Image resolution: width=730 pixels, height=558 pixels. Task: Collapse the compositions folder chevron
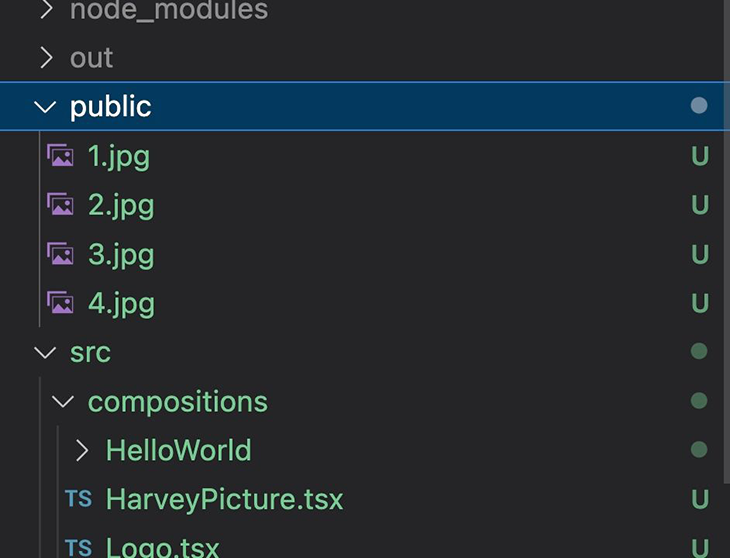(63, 401)
